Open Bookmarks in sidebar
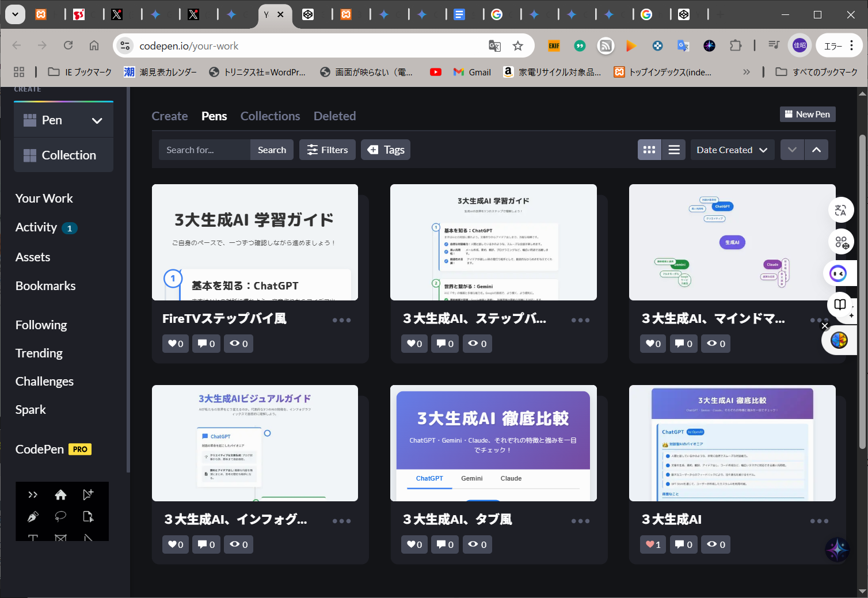The width and height of the screenshot is (868, 598). click(x=45, y=286)
